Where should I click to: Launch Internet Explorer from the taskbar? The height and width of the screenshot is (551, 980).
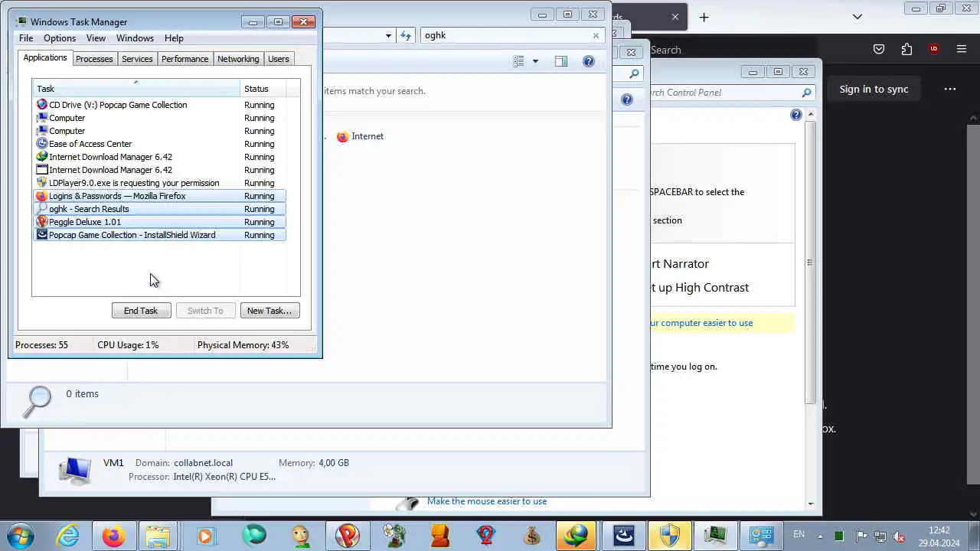(x=68, y=535)
